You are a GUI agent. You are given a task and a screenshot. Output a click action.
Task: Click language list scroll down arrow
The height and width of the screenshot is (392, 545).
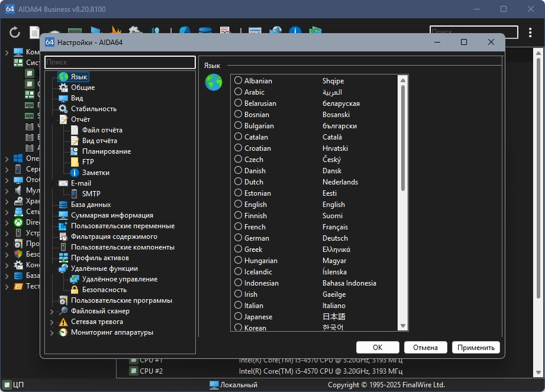403,326
